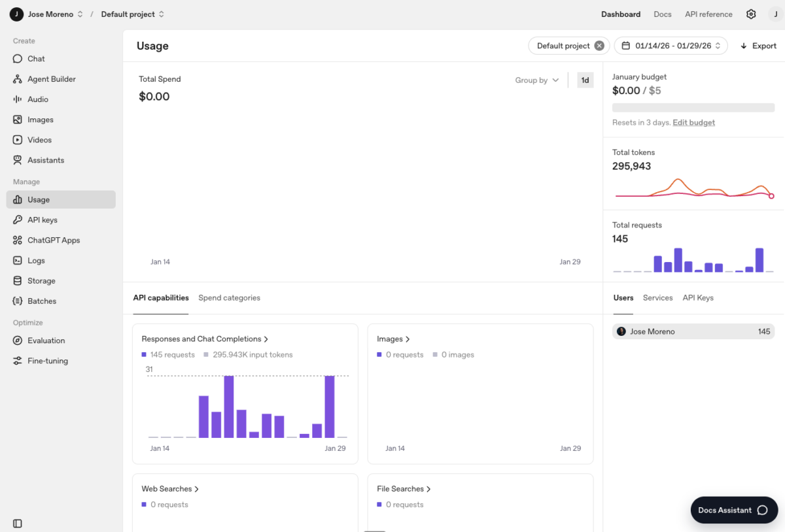785x532 pixels.
Task: Remove the Default project filter chip
Action: pyautogui.click(x=599, y=45)
